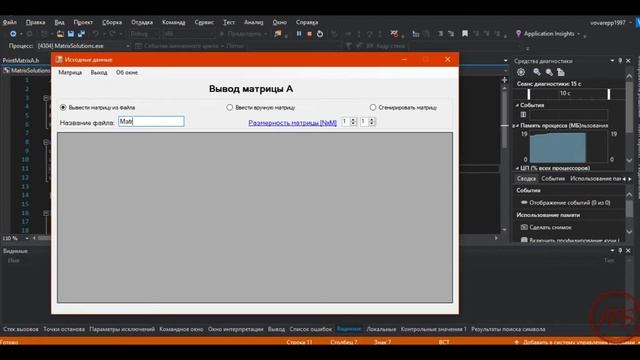The width and height of the screenshot is (640, 360).
Task: Click the form icon in Исходные данные title
Action: (59, 60)
